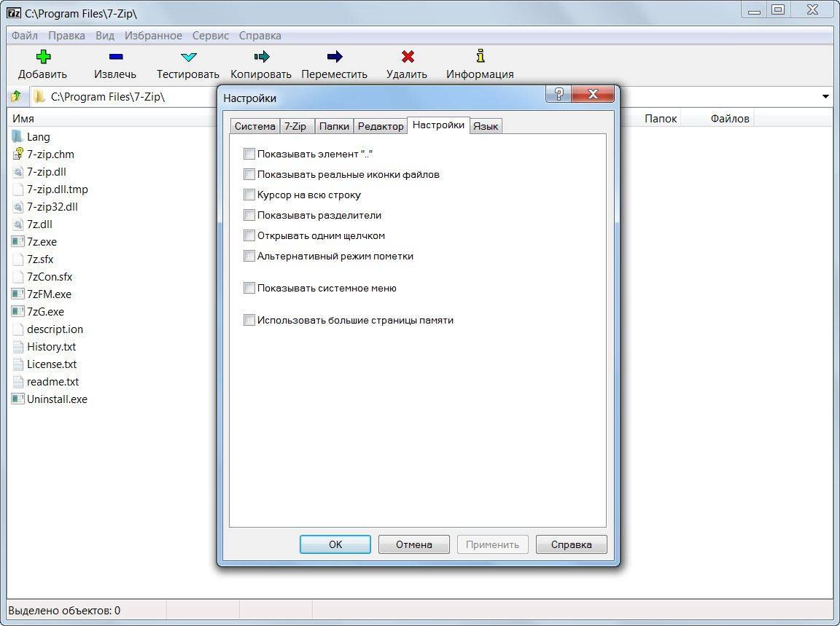Image resolution: width=840 pixels, height=626 pixels.
Task: Switch to the 7-Zip tab
Action: (x=295, y=126)
